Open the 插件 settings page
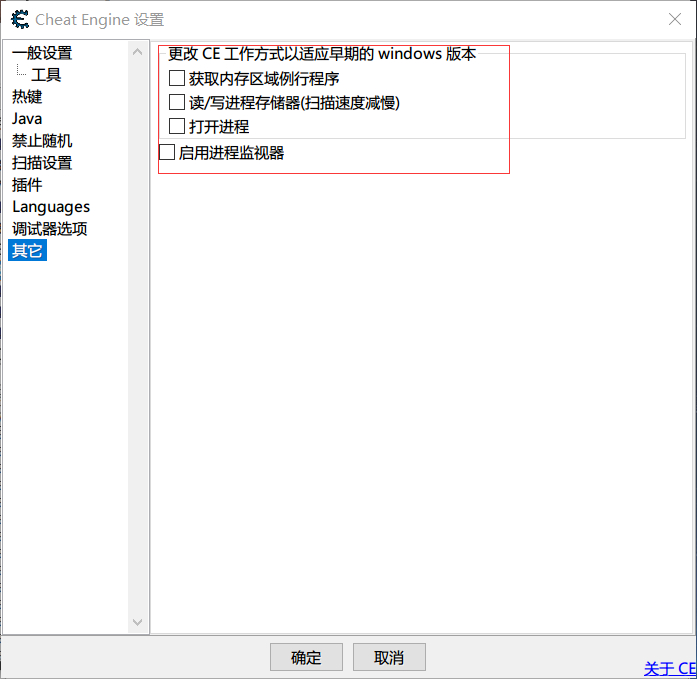Viewport: 697px width, 679px height. coord(27,185)
